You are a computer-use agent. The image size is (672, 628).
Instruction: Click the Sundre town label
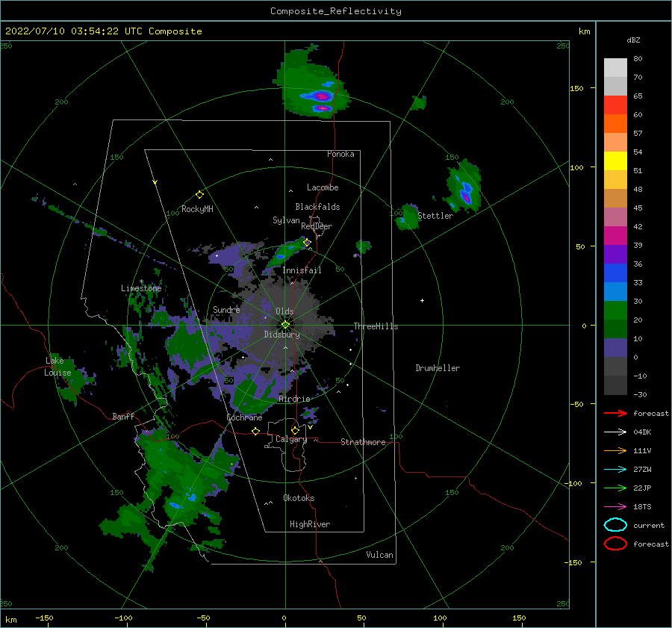226,309
